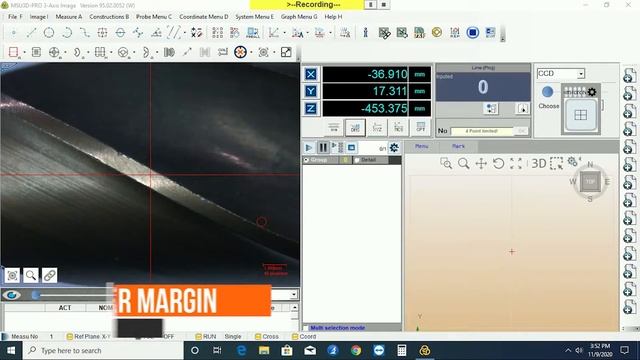Zero the Y axis readout
The width and height of the screenshot is (640, 360).
pos(311,91)
